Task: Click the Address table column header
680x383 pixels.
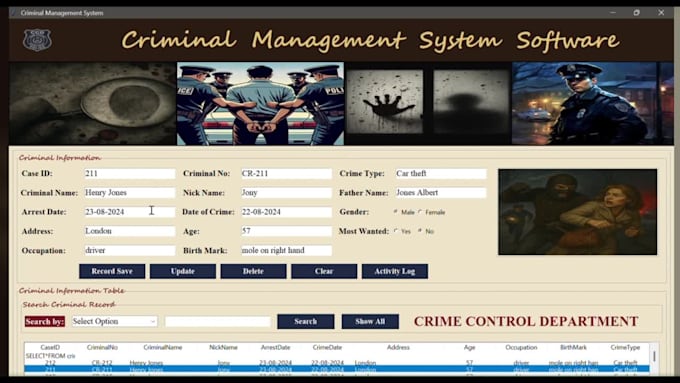Action: click(398, 347)
